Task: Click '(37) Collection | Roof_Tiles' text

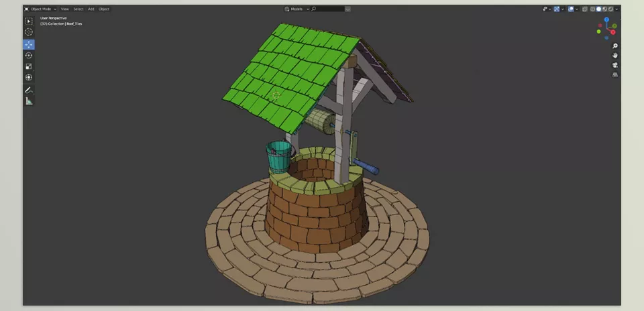Action: [61, 24]
